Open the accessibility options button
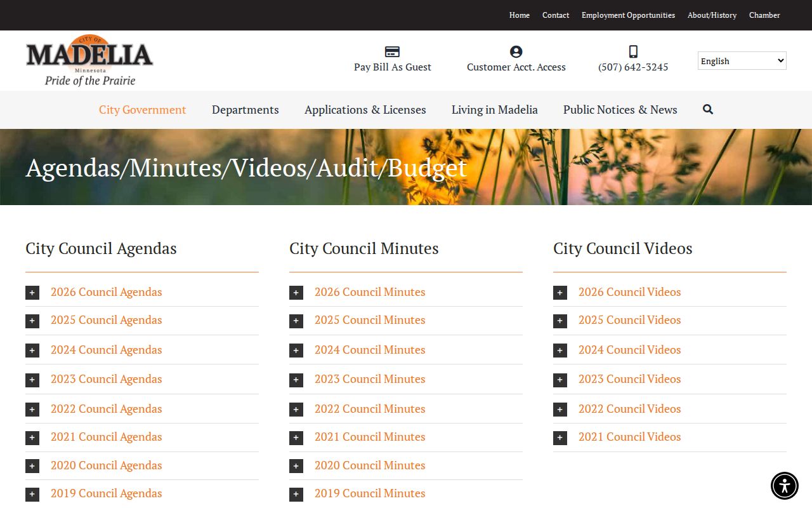The width and height of the screenshot is (812, 508). pyautogui.click(x=785, y=486)
